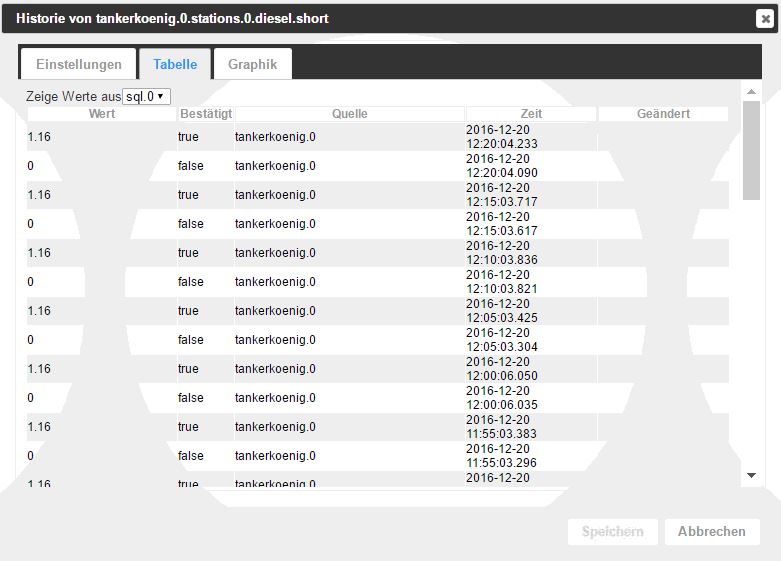Open the Graphik tab
The height and width of the screenshot is (561, 781).
coord(253,64)
